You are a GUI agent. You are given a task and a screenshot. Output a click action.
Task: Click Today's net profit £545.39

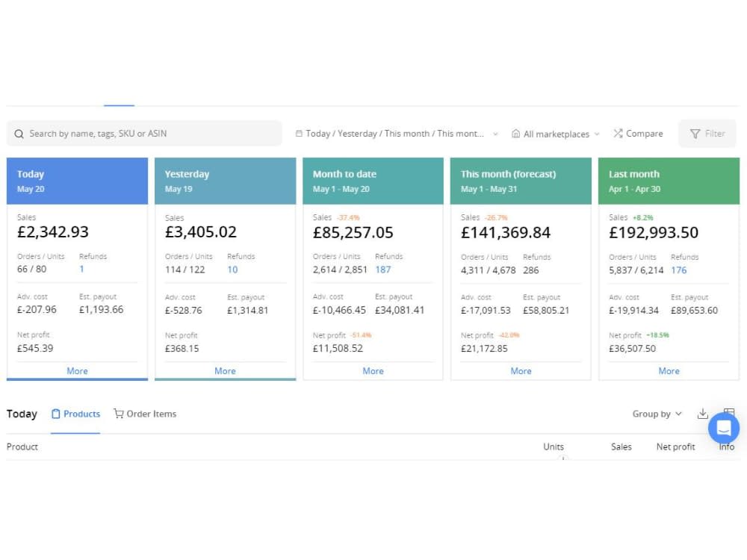pyautogui.click(x=35, y=348)
